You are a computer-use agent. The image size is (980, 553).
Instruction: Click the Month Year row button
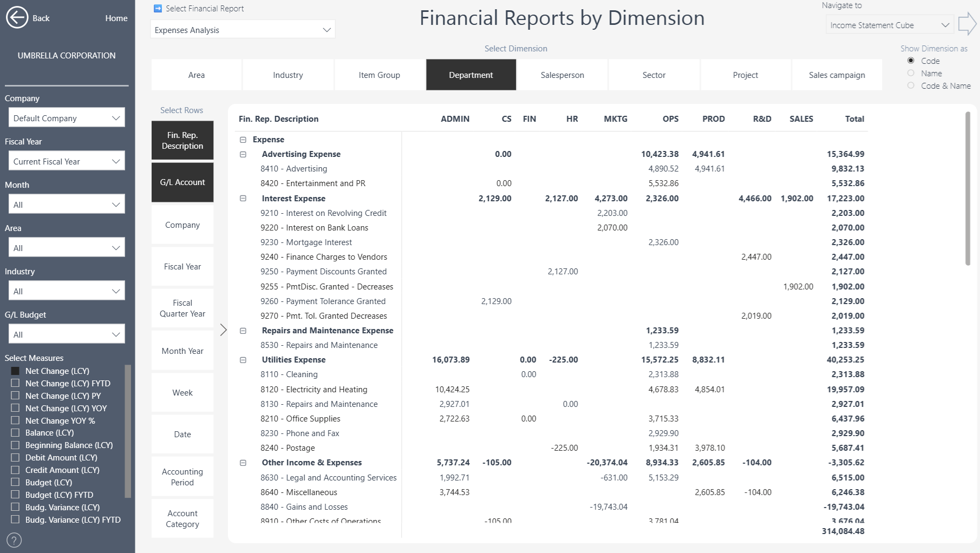point(182,351)
